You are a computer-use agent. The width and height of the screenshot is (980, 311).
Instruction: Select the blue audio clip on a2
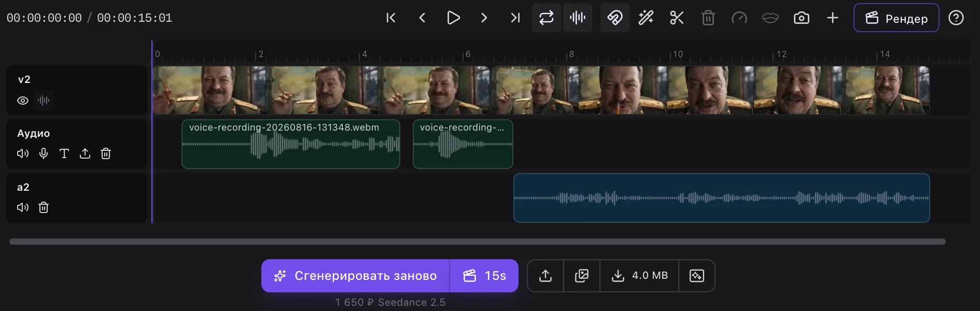pos(722,198)
